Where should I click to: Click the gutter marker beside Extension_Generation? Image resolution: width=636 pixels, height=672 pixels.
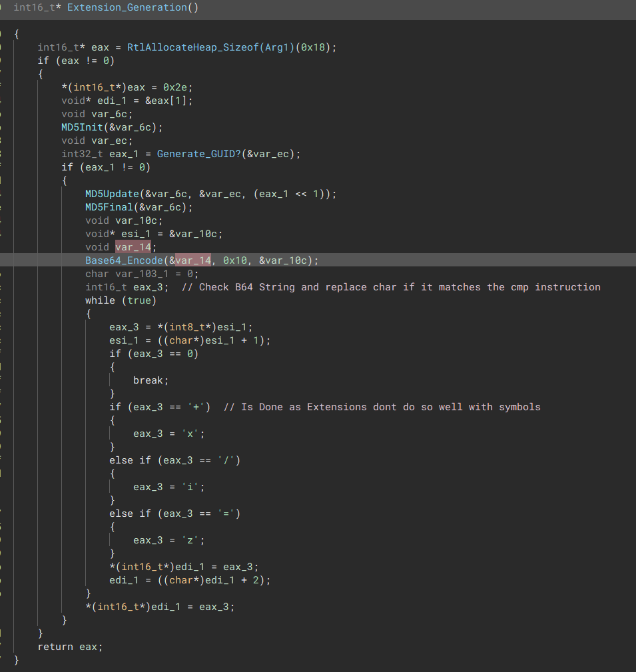pos(2,7)
